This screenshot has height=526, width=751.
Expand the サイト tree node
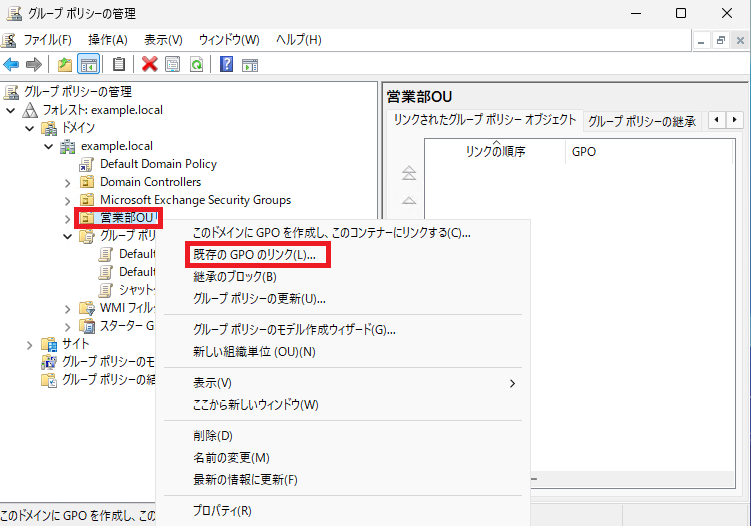point(30,345)
